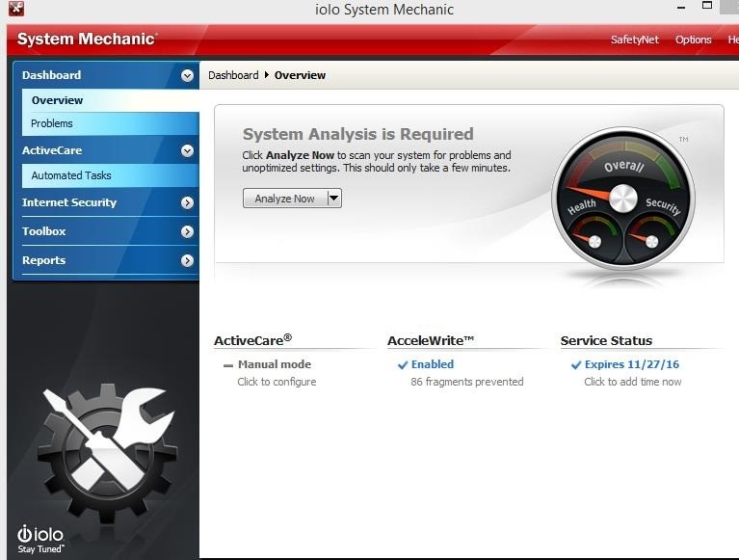Collapse the ActiveCare section chevron

click(x=187, y=150)
